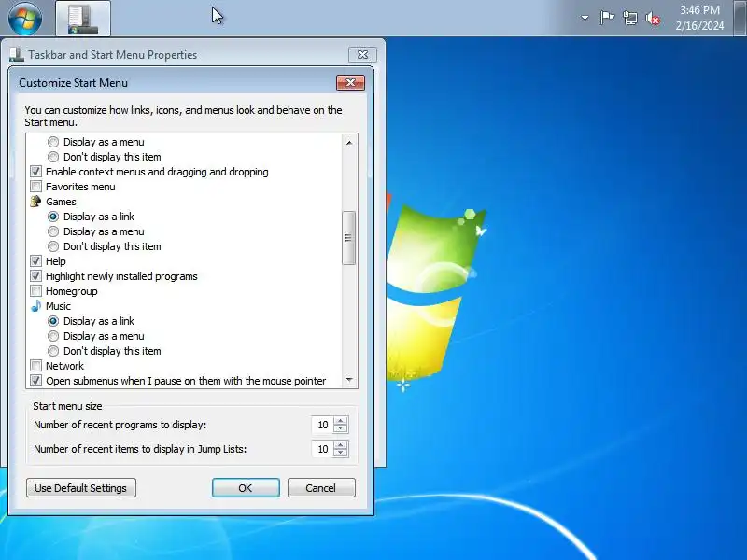Image resolution: width=747 pixels, height=560 pixels.
Task: Click the Show desktop strip
Action: [740, 18]
